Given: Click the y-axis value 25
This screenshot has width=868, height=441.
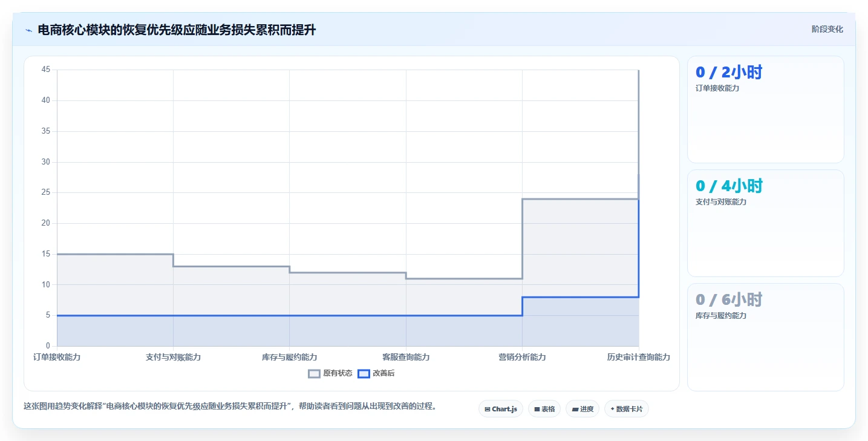Looking at the screenshot, I should pyautogui.click(x=46, y=192).
